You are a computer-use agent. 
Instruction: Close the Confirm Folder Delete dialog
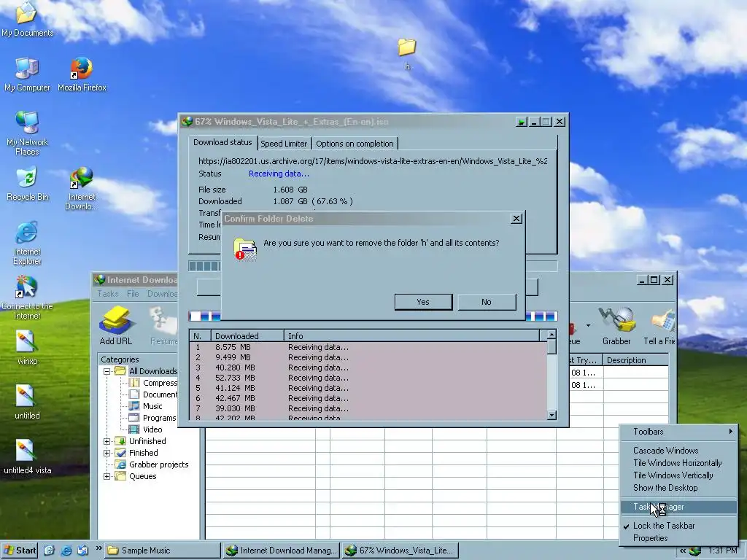click(x=516, y=219)
